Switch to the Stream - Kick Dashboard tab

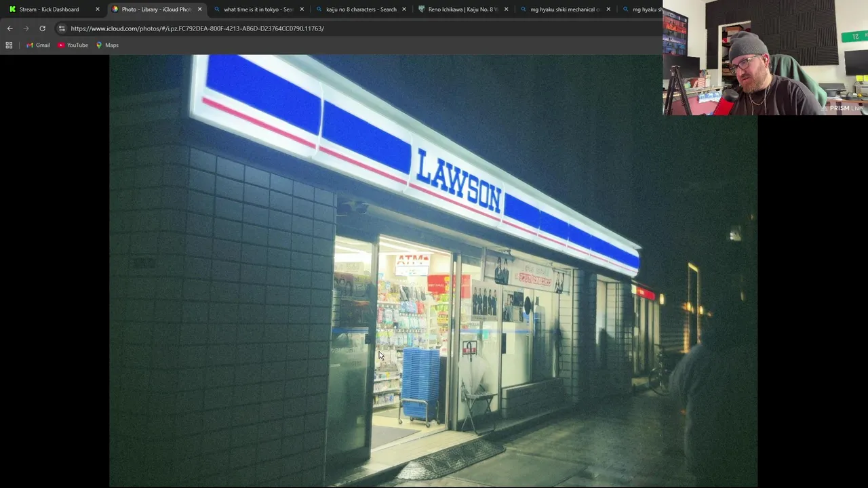pos(53,9)
